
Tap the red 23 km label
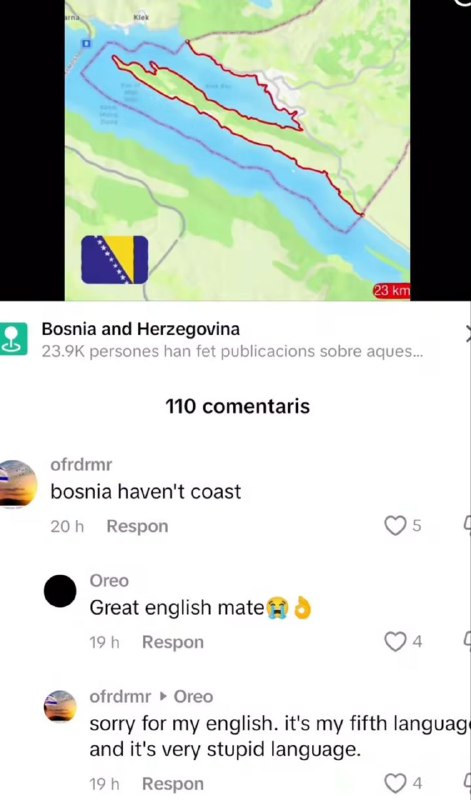pyautogui.click(x=392, y=291)
